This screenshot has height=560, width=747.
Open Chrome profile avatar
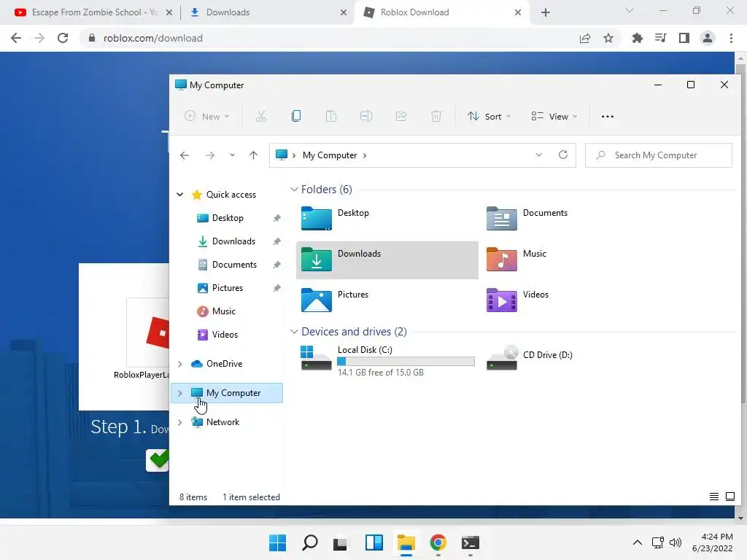(x=708, y=38)
